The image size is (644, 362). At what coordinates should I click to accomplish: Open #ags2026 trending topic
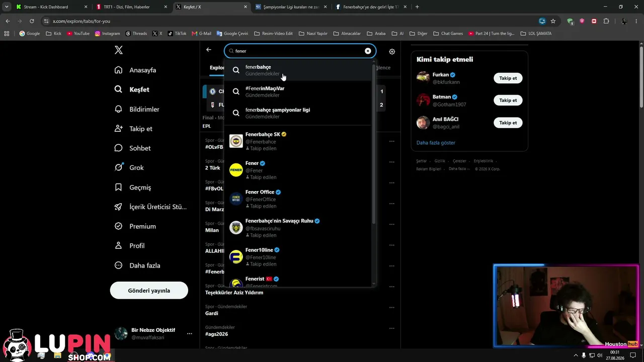pyautogui.click(x=216, y=334)
